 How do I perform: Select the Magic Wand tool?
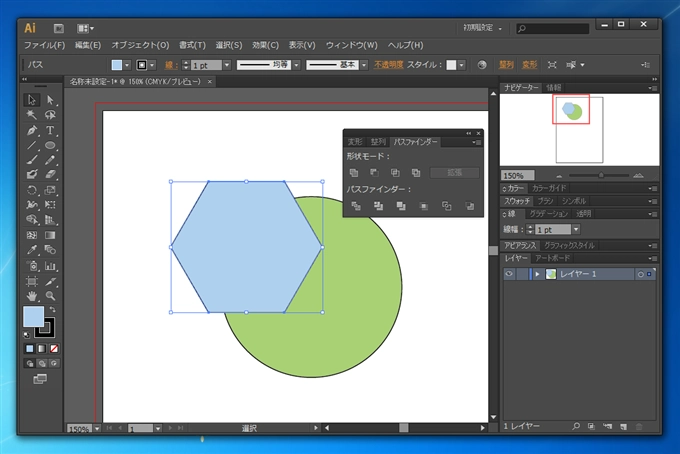click(x=32, y=115)
